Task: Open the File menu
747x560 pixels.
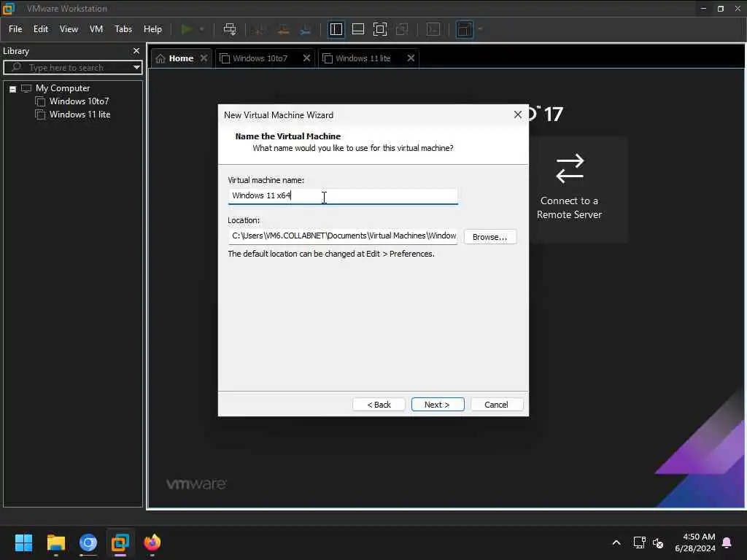Action: click(15, 29)
